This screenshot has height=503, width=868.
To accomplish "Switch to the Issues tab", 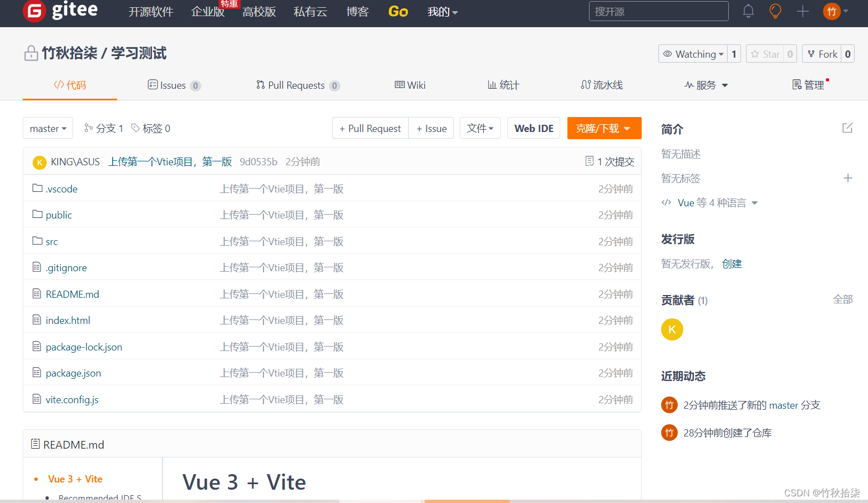I will pyautogui.click(x=174, y=85).
